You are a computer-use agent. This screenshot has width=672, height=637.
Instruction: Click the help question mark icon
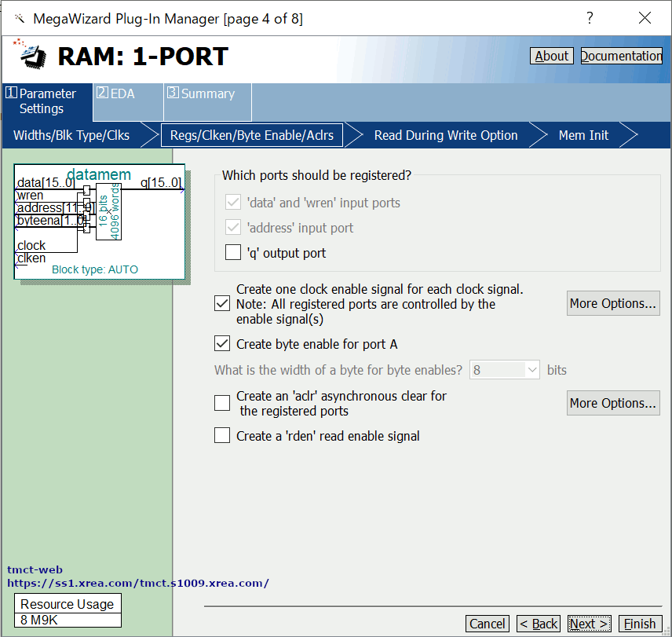click(x=590, y=17)
